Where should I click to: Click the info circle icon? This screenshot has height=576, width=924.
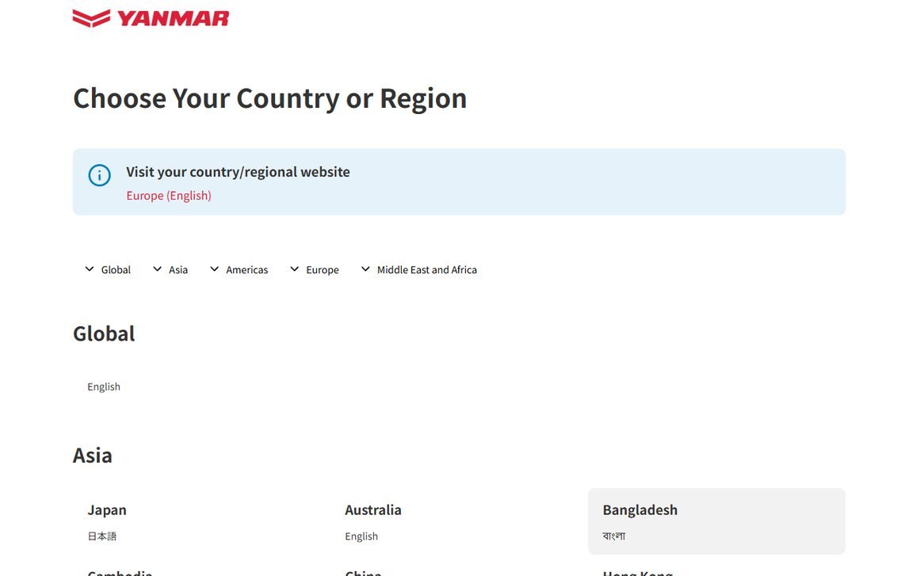coord(100,175)
